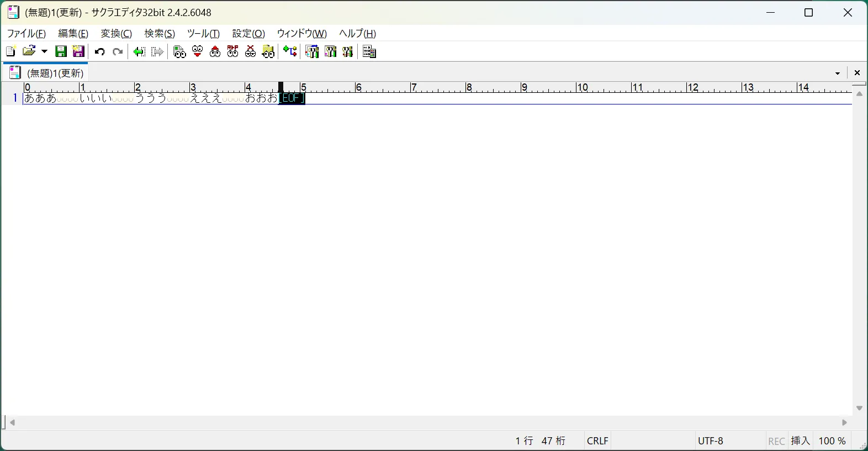868x451 pixels.
Task: Click the vertical scrollbar down arrow
Action: point(859,408)
